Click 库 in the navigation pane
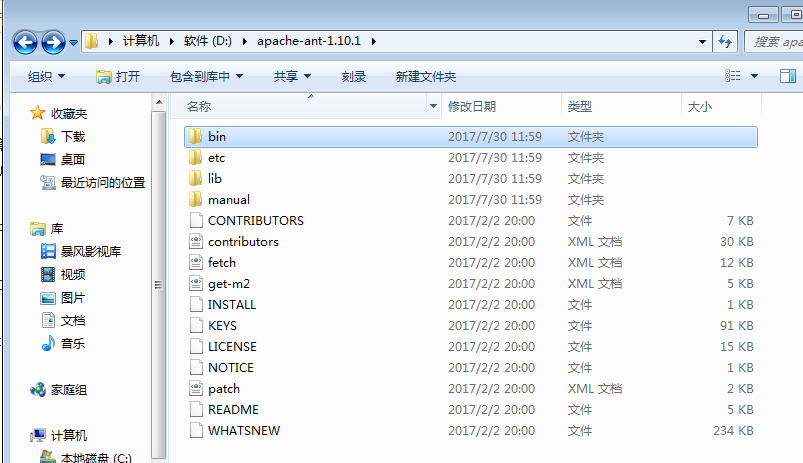 coord(56,228)
